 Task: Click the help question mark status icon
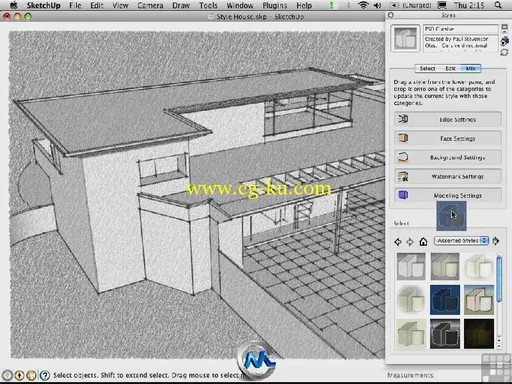click(45, 375)
